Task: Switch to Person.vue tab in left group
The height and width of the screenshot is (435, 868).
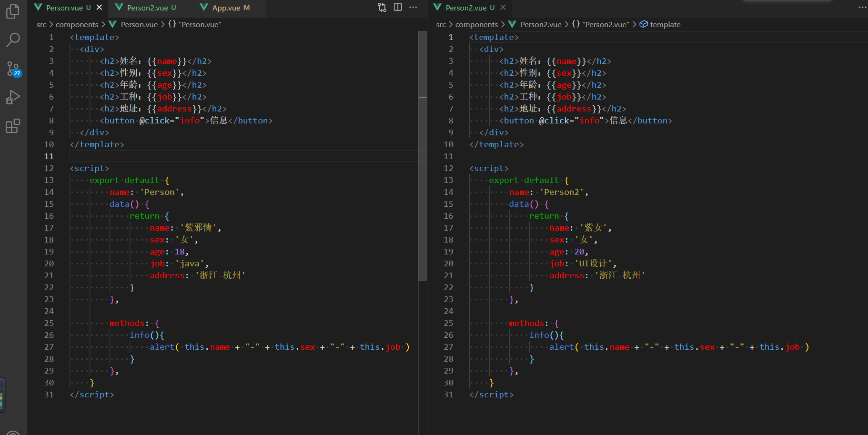Action: click(x=68, y=8)
